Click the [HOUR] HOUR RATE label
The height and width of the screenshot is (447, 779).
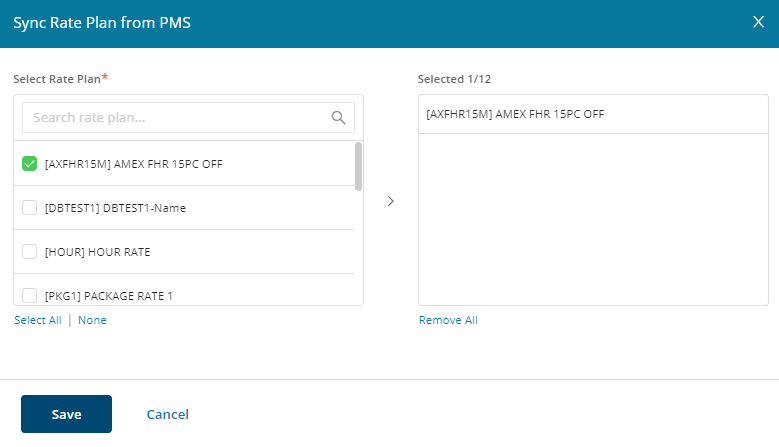point(97,252)
